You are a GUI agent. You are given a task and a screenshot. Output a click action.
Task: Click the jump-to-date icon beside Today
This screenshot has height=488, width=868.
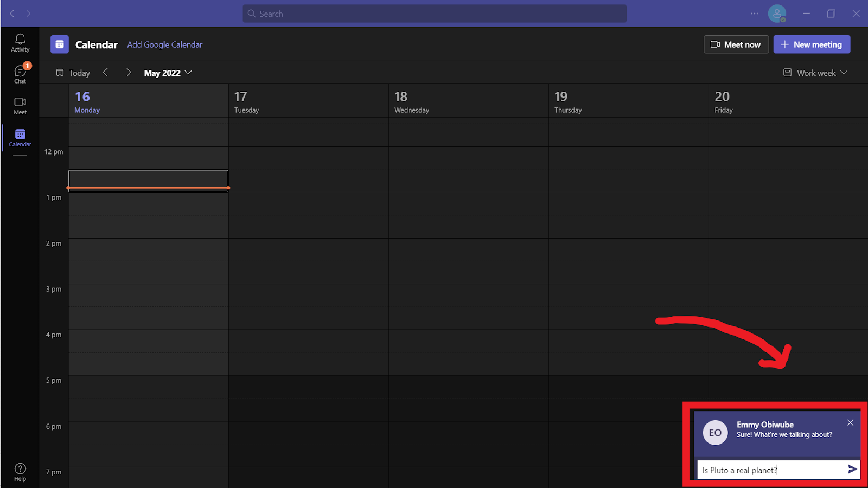click(60, 72)
